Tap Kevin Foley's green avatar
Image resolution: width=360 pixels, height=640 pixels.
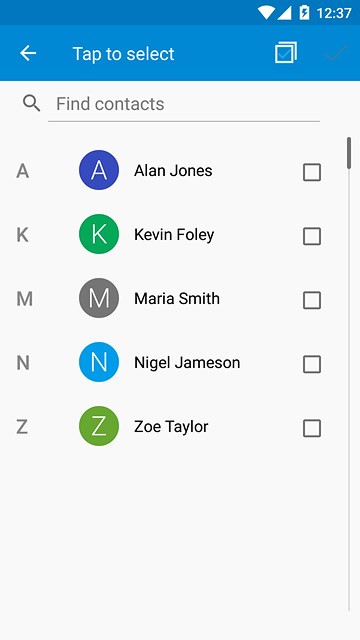(x=99, y=234)
